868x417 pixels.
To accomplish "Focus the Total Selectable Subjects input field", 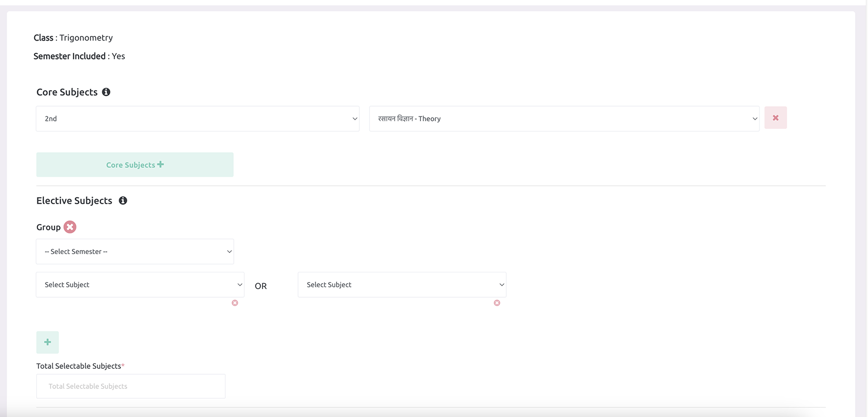I will coord(131,386).
